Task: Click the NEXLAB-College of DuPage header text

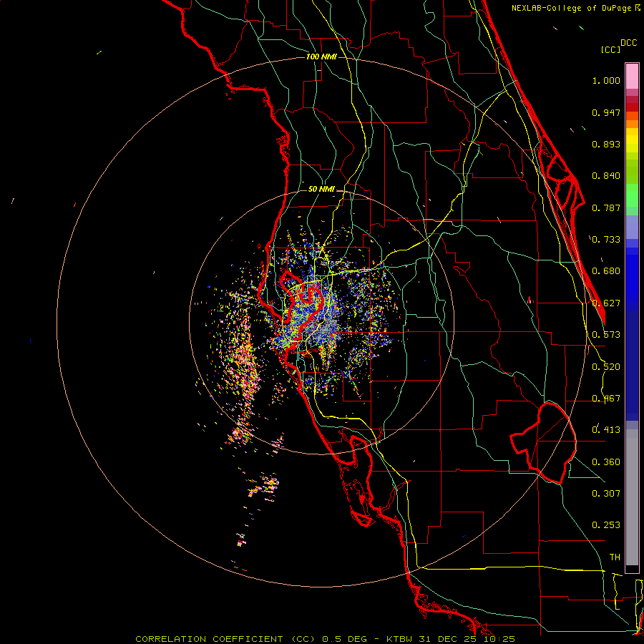Action: tap(572, 8)
